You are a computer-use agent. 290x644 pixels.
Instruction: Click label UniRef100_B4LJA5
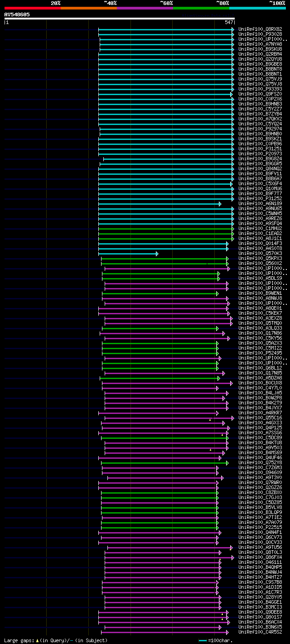pos(260,393)
